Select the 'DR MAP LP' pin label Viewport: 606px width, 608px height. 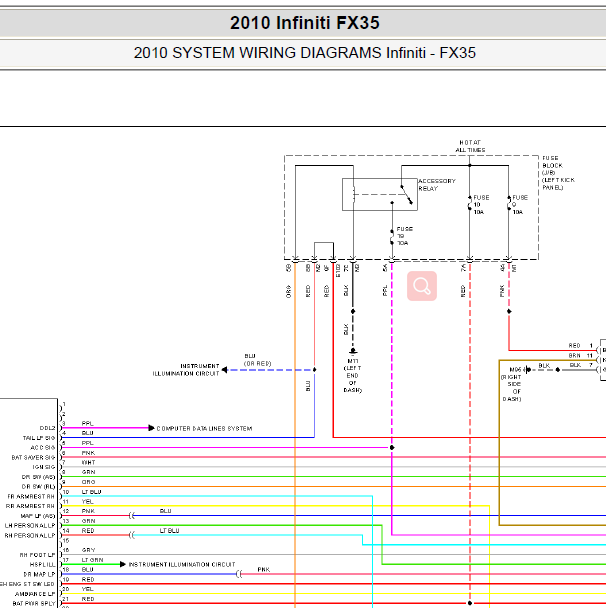39,574
